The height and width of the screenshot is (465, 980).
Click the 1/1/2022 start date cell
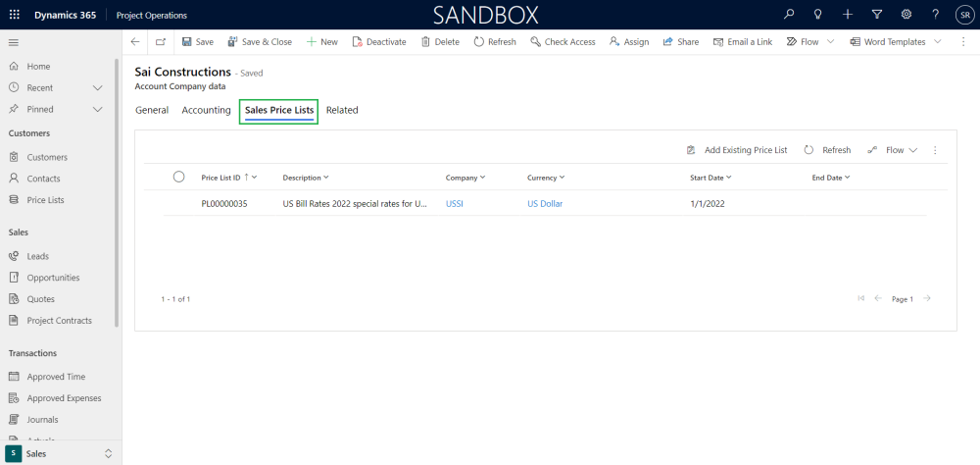[x=707, y=203]
